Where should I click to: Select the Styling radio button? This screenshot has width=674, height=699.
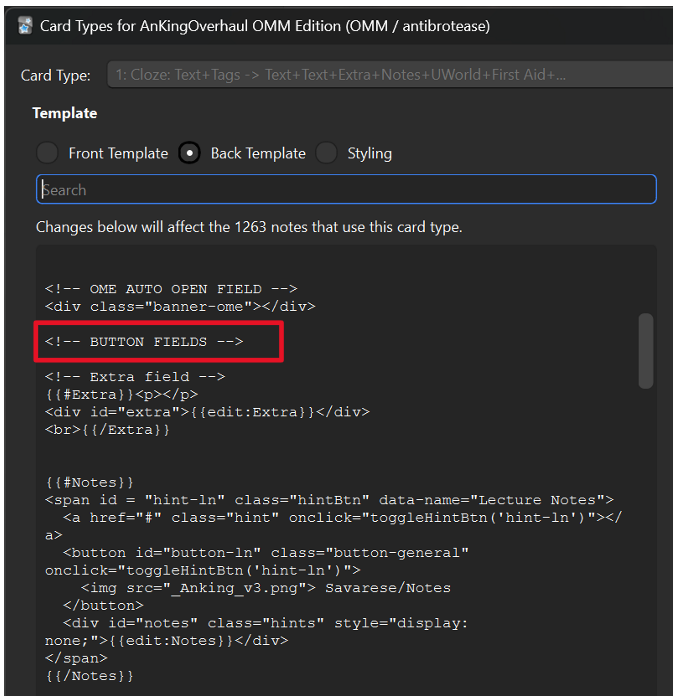click(326, 153)
